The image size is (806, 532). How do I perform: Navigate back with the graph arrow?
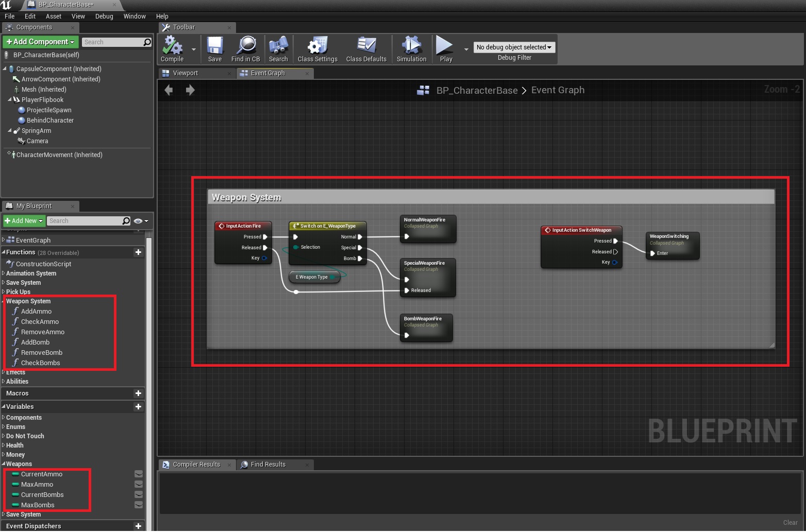(x=169, y=91)
